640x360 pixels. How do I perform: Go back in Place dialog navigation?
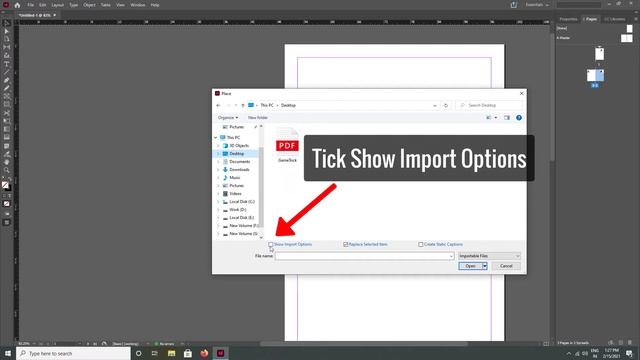pos(218,105)
